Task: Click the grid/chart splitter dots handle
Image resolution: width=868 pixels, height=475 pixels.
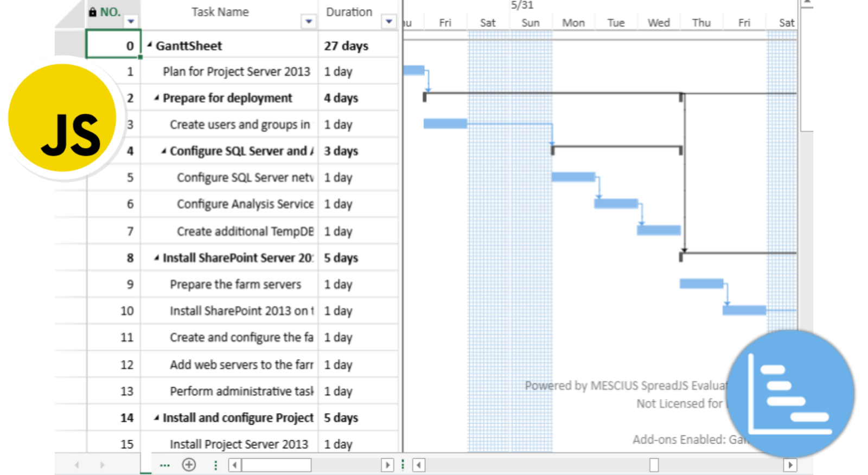Action: pos(403,465)
